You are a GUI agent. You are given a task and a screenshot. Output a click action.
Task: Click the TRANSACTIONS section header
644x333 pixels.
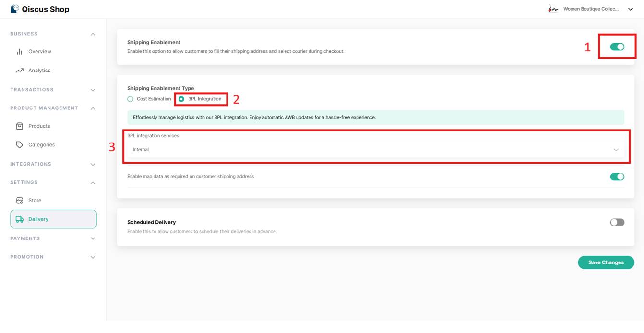32,90
